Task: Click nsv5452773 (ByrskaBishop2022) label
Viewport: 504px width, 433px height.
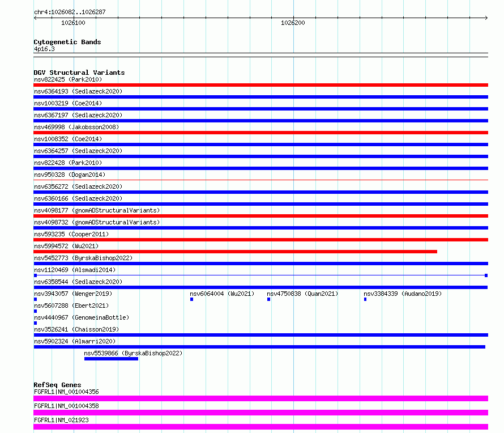Action: pyautogui.click(x=83, y=258)
